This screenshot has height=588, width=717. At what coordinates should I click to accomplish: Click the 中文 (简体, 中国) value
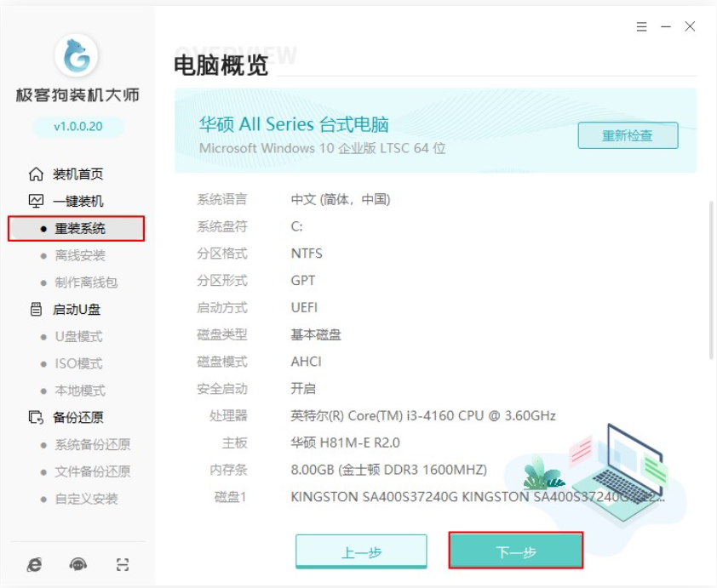coord(341,200)
